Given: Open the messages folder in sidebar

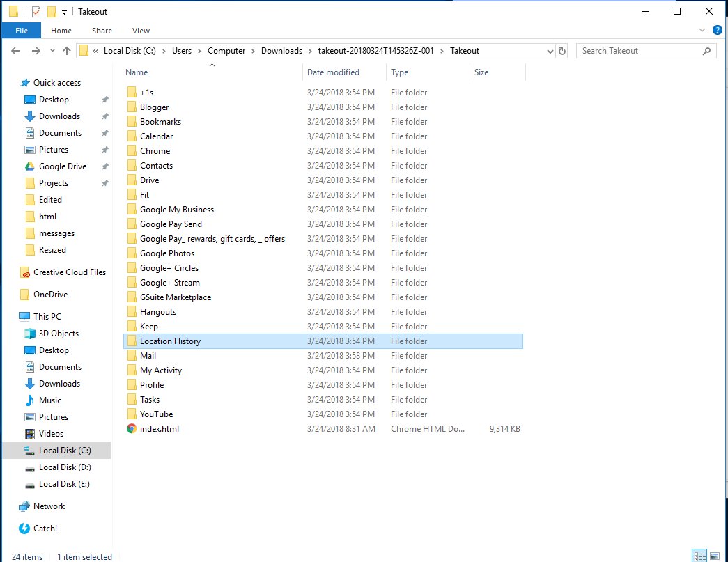Looking at the screenshot, I should click(56, 233).
